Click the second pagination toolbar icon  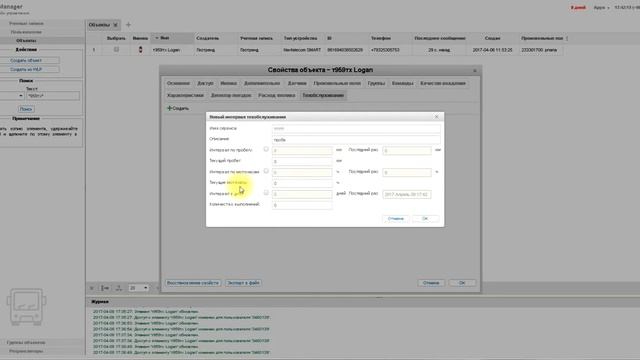[x=105, y=288]
